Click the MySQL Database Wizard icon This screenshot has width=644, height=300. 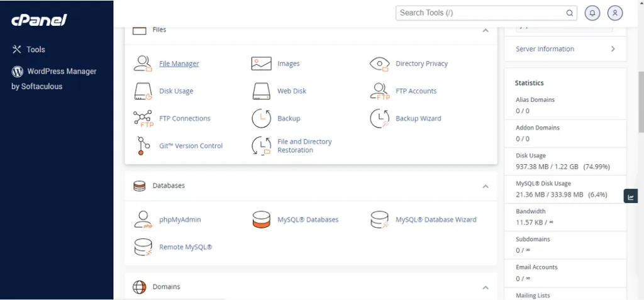pyautogui.click(x=379, y=219)
